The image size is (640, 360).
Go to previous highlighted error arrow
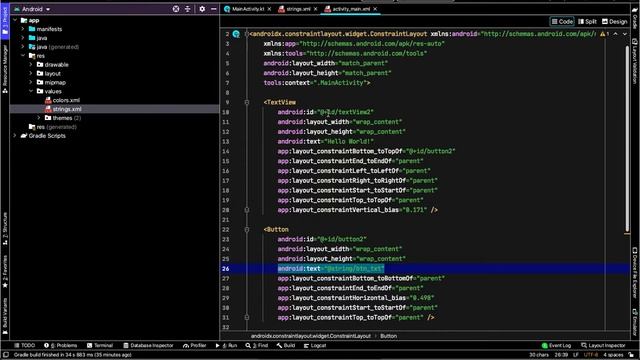point(616,34)
